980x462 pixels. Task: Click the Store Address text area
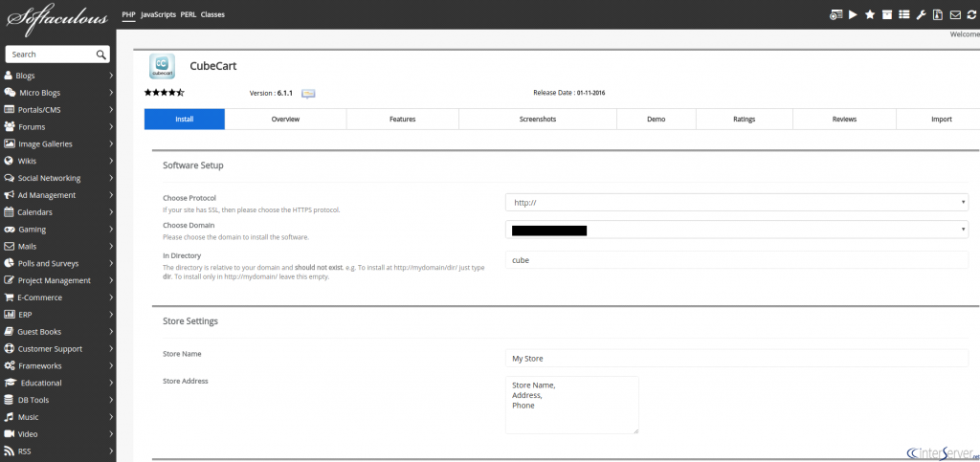pyautogui.click(x=572, y=405)
